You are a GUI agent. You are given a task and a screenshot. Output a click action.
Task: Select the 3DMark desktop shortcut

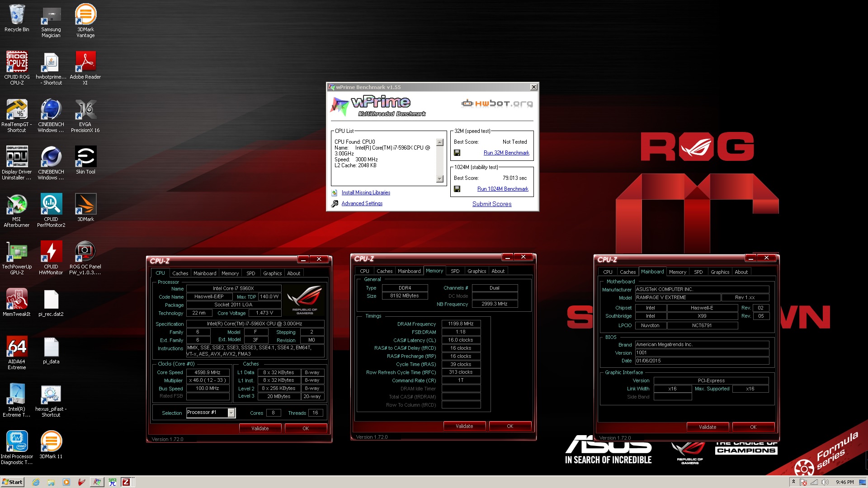(x=85, y=207)
